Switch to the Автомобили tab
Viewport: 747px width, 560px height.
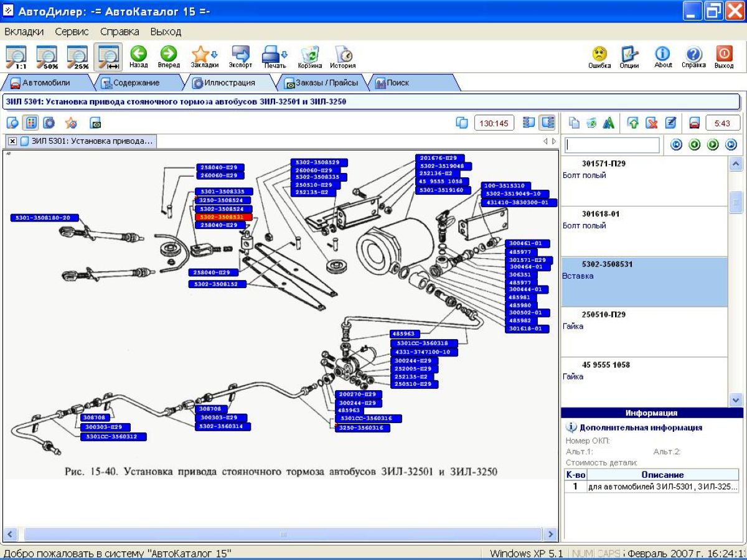pos(47,83)
